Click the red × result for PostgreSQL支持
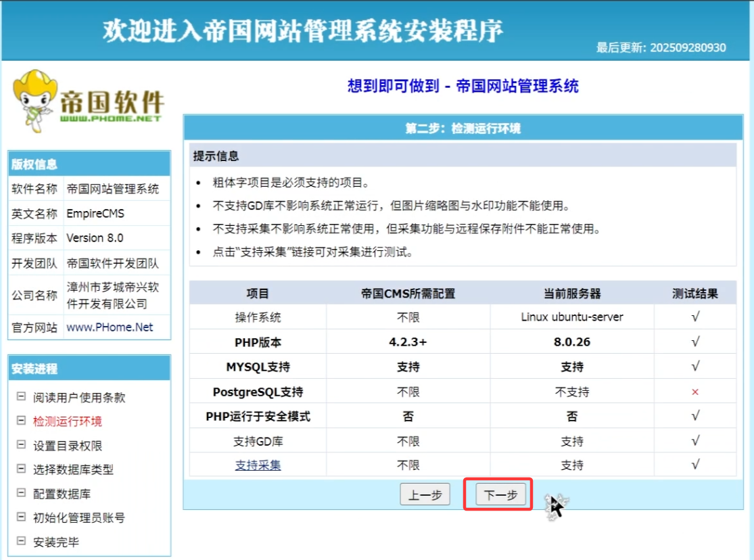 pyautogui.click(x=695, y=392)
